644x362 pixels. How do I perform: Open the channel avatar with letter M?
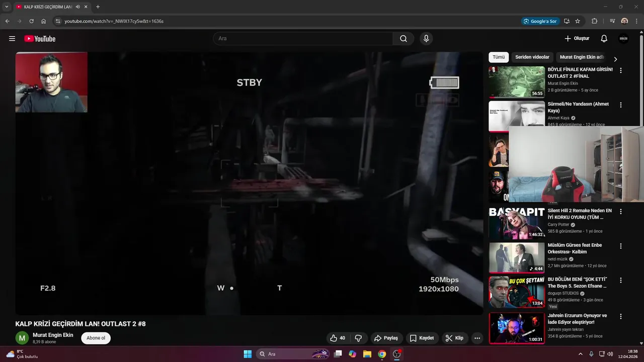click(x=22, y=338)
